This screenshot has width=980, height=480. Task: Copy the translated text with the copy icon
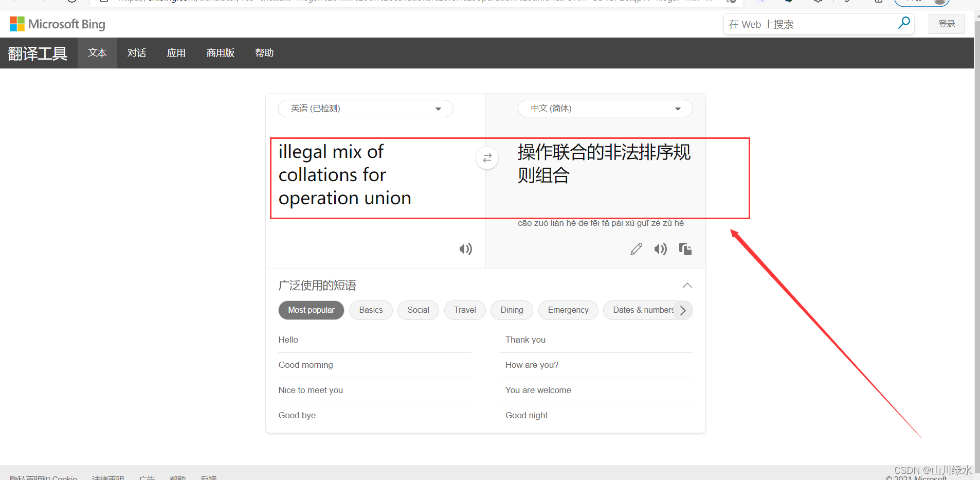pyautogui.click(x=685, y=249)
